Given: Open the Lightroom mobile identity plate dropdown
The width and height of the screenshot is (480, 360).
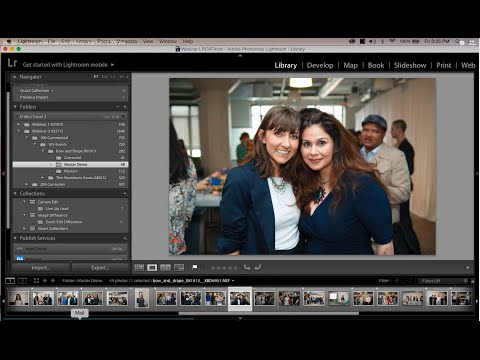Looking at the screenshot, I should [x=112, y=65].
